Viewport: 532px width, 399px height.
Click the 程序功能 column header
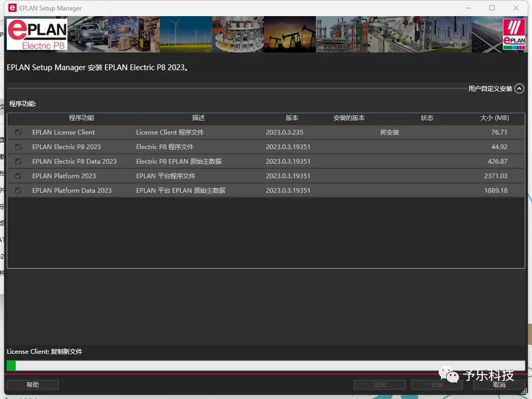[82, 118]
